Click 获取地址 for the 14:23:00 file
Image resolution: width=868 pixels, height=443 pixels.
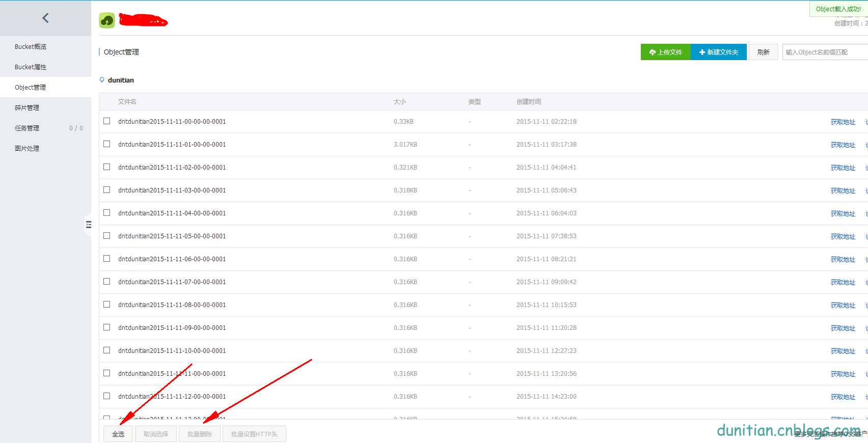[843, 397]
